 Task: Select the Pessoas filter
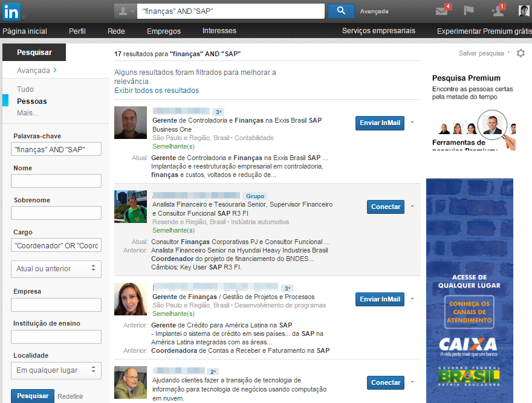pos(32,102)
